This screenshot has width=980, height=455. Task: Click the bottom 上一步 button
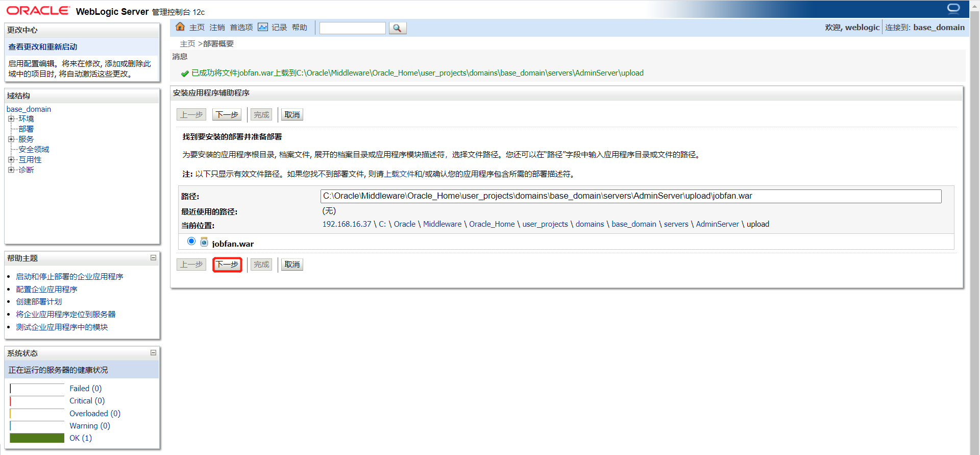coord(191,265)
